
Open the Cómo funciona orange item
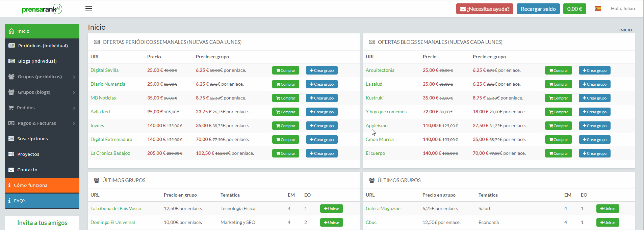(42, 185)
